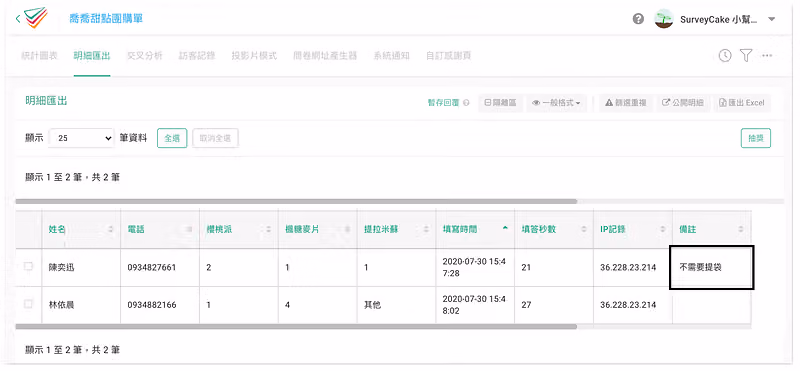800x371 pixels.
Task: Open the 自訂感謝頁 tab
Action: pyautogui.click(x=448, y=56)
